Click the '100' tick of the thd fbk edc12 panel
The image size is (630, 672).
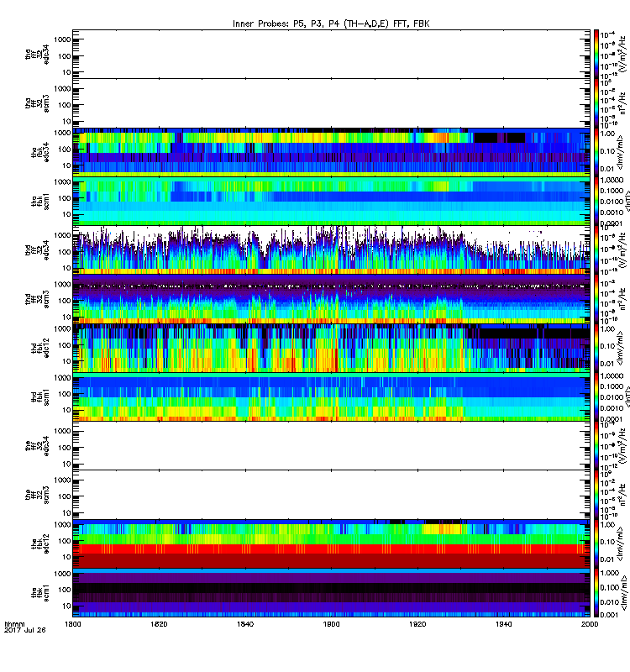click(x=65, y=345)
